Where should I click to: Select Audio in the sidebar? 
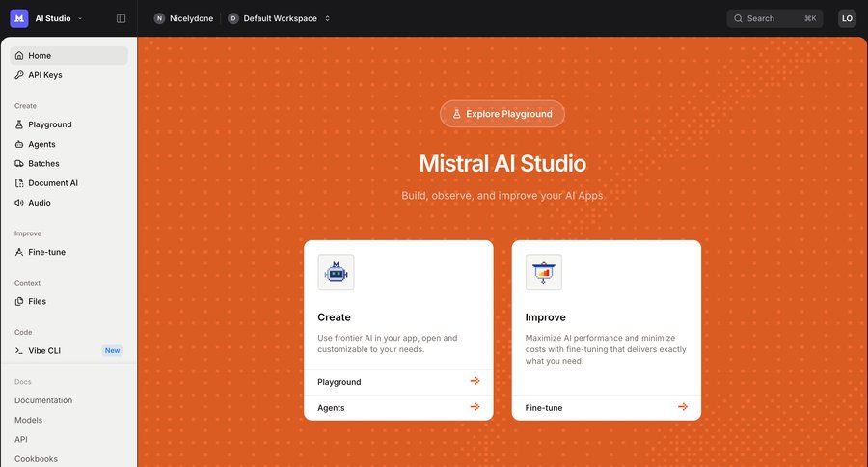pyautogui.click(x=39, y=203)
